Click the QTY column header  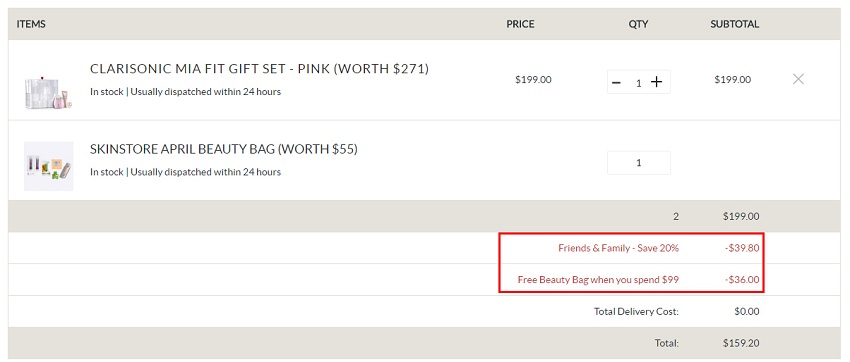pos(639,24)
